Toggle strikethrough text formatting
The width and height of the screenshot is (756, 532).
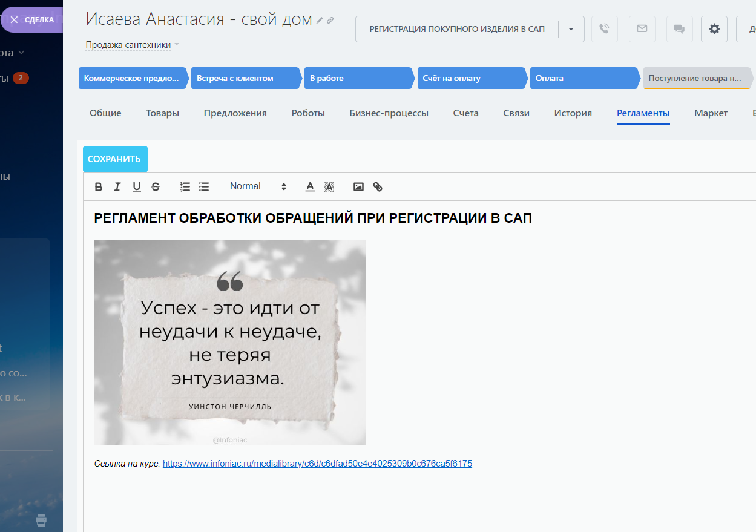point(156,187)
